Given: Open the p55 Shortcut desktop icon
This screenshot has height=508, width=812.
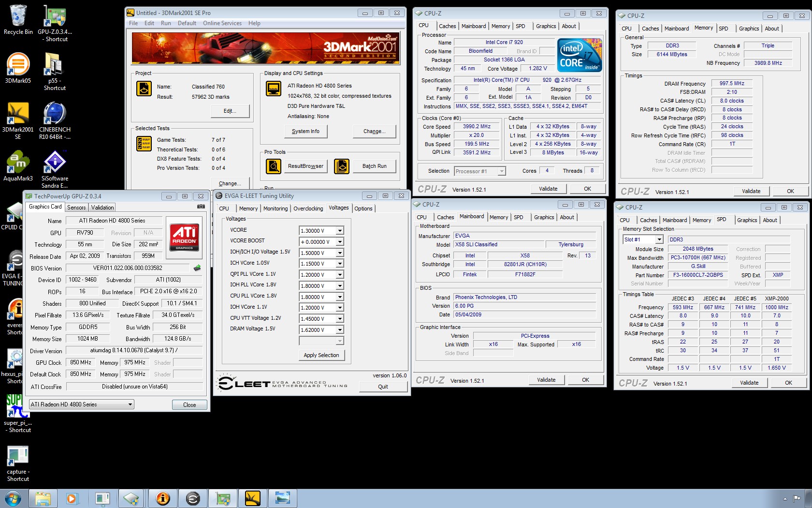Looking at the screenshot, I should click(x=55, y=72).
